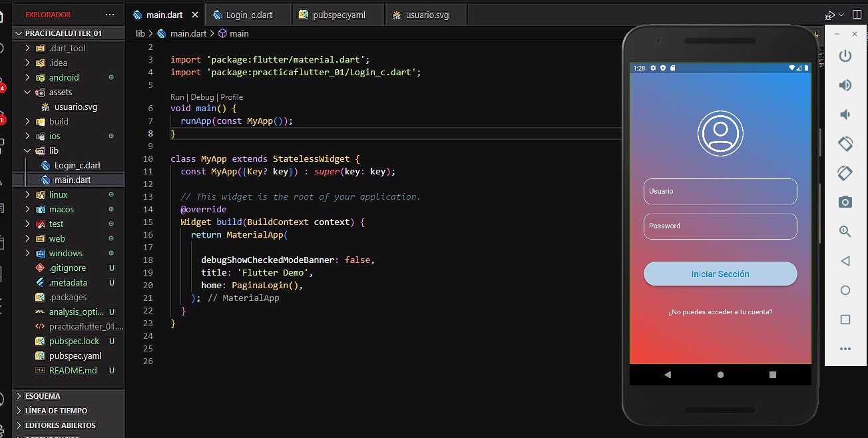Click the run and debug icon in the editor title bar
This screenshot has width=868, height=438.
830,15
